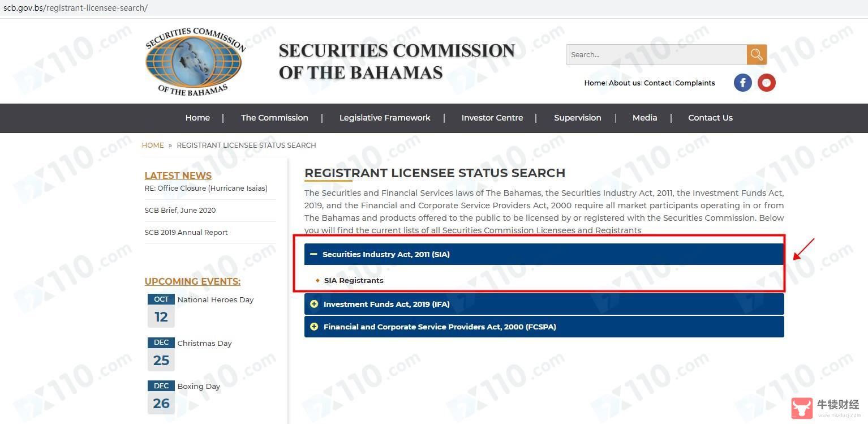Viewport: 868px width, 424px height.
Task: Open the SIA Registrants list
Action: point(354,280)
